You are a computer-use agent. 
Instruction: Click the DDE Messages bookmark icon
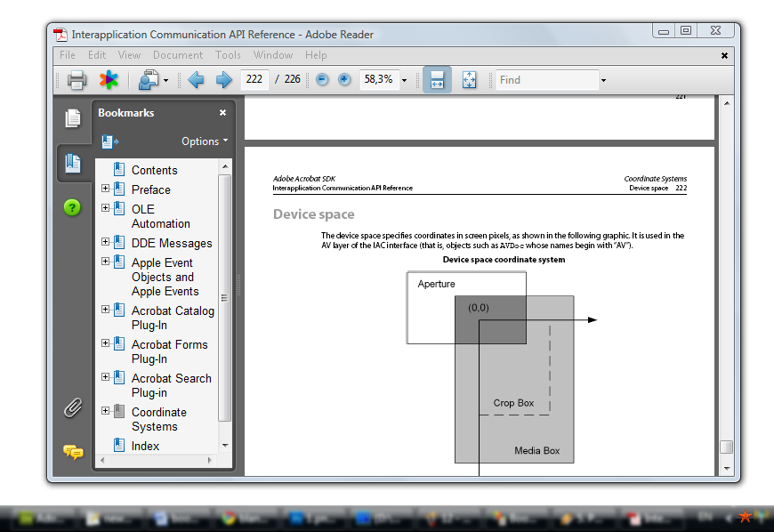(119, 242)
